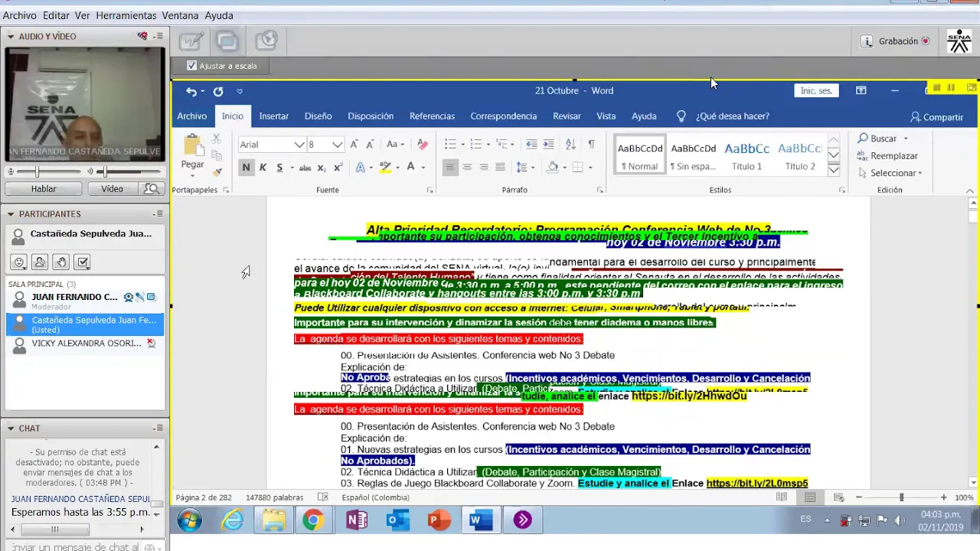Open PowerPoint from the Windows taskbar
Viewport: 980px width, 551px height.
439,521
